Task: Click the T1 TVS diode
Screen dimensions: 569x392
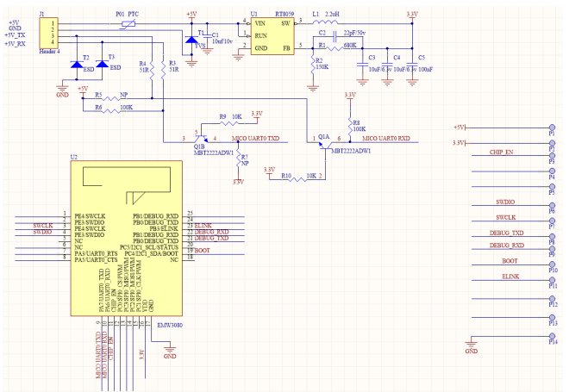Action: [191, 40]
